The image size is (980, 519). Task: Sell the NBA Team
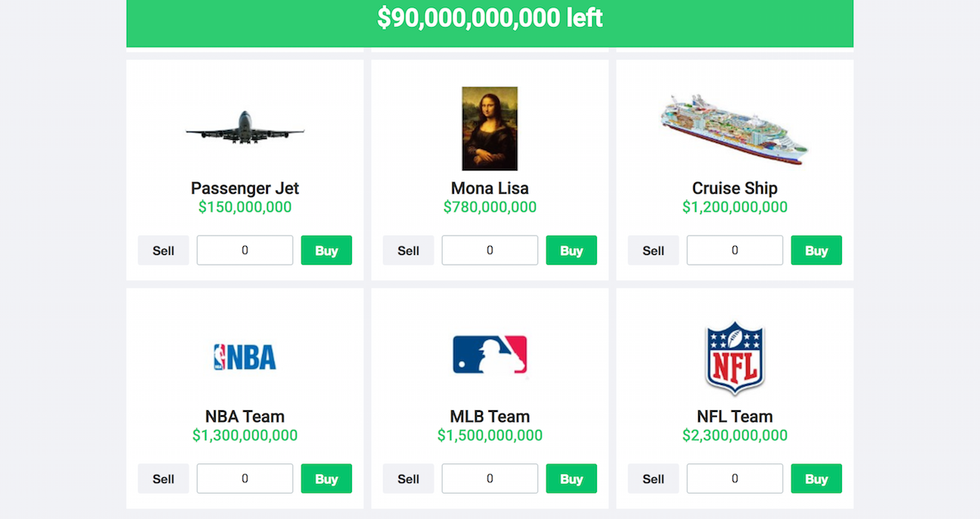(163, 478)
